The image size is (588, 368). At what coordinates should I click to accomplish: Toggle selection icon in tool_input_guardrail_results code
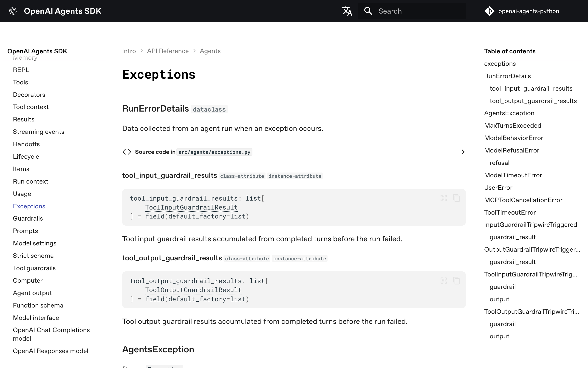point(444,198)
